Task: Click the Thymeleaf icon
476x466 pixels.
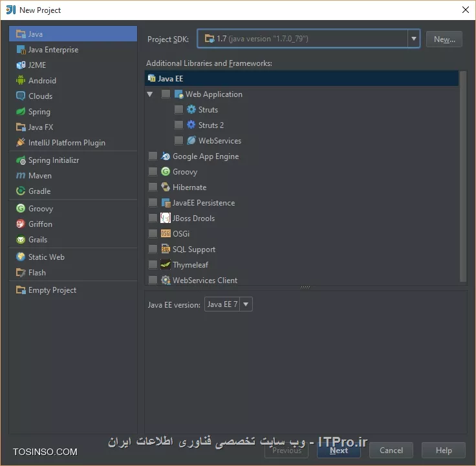Action: click(166, 264)
